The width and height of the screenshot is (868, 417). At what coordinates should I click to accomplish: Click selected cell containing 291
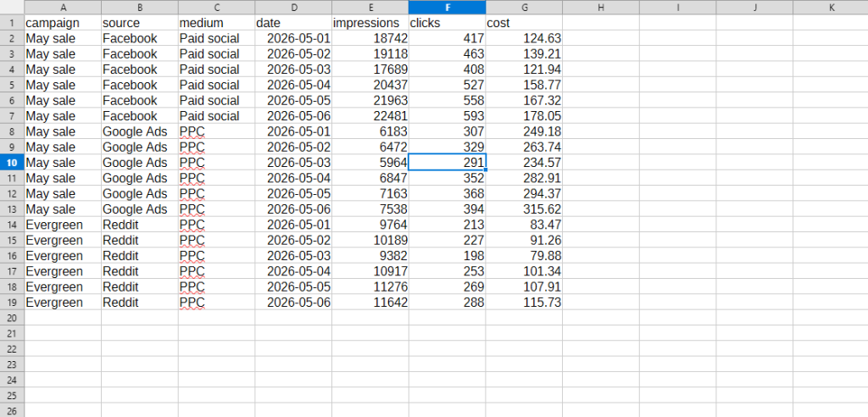pos(448,162)
